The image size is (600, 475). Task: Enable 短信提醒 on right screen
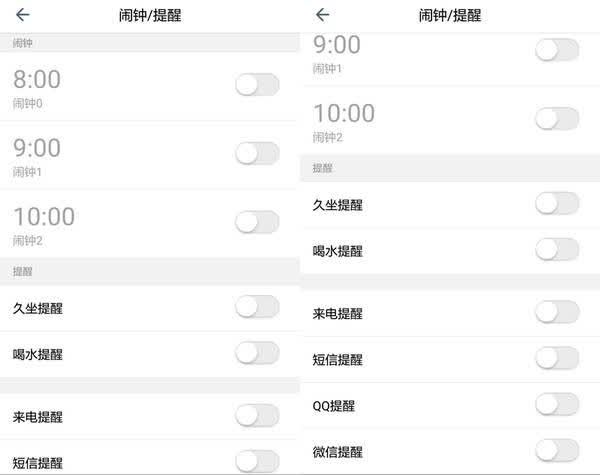pyautogui.click(x=557, y=357)
